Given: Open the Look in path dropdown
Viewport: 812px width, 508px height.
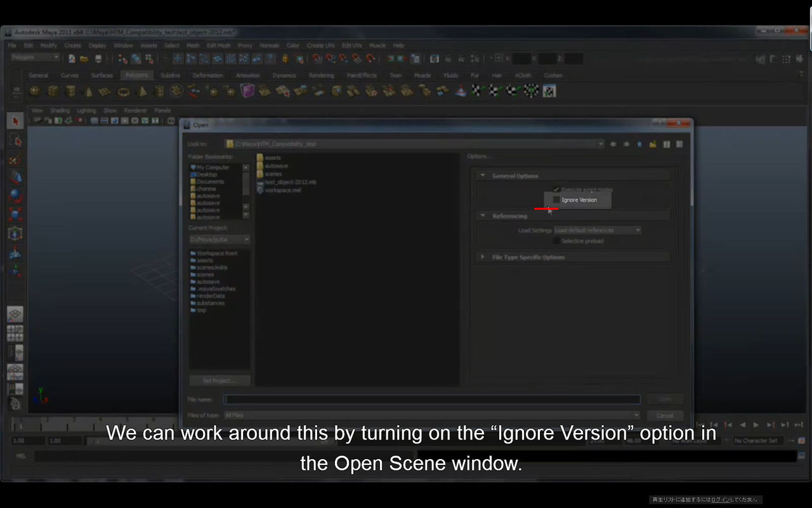Looking at the screenshot, I should pos(414,144).
